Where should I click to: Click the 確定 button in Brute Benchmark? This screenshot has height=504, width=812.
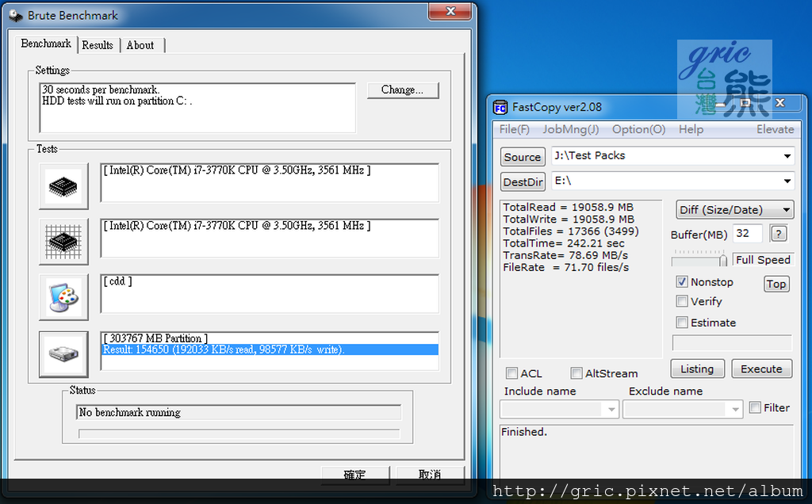point(354,475)
